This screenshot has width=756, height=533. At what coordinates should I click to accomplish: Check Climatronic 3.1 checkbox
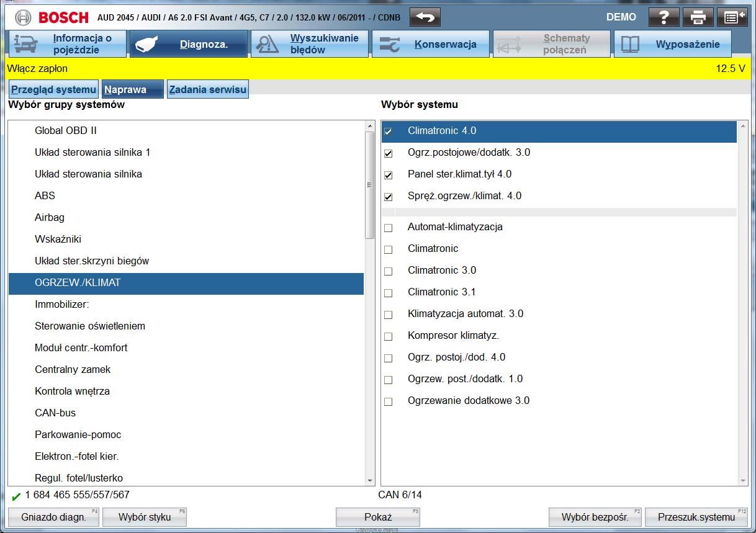(388, 293)
